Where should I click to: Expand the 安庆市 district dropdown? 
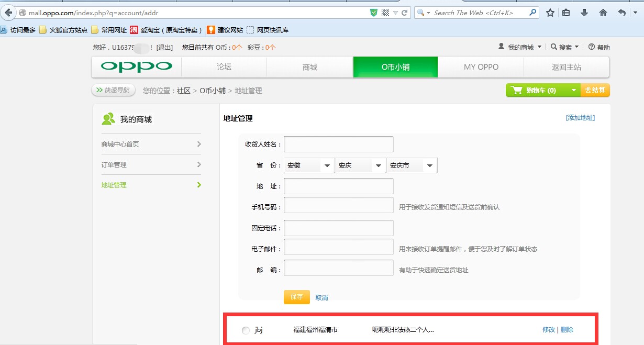pyautogui.click(x=412, y=165)
